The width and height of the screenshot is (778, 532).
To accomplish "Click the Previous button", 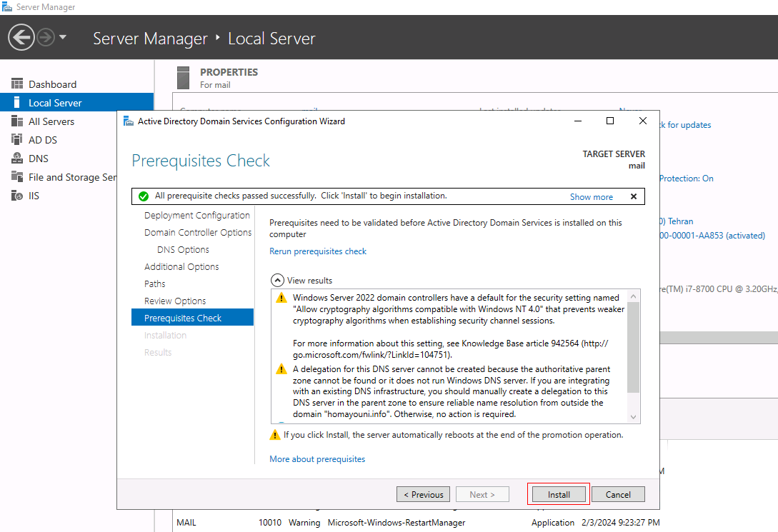I will tap(423, 494).
